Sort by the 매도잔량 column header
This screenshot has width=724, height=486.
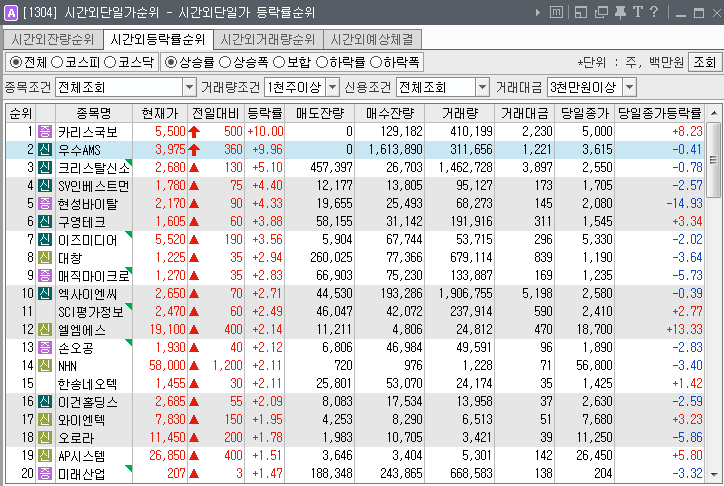320,113
